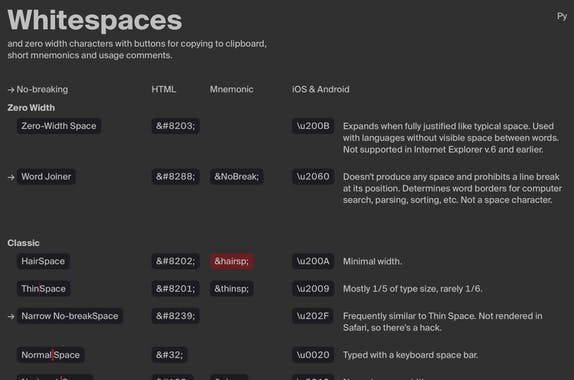This screenshot has height=380, width=574.
Task: Copy the \u200B escape code
Action: point(313,126)
